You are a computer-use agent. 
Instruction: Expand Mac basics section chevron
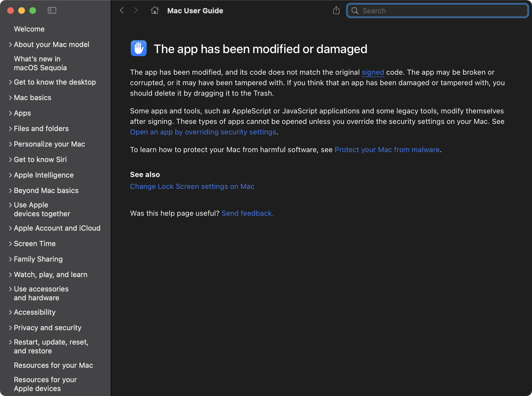tap(10, 98)
